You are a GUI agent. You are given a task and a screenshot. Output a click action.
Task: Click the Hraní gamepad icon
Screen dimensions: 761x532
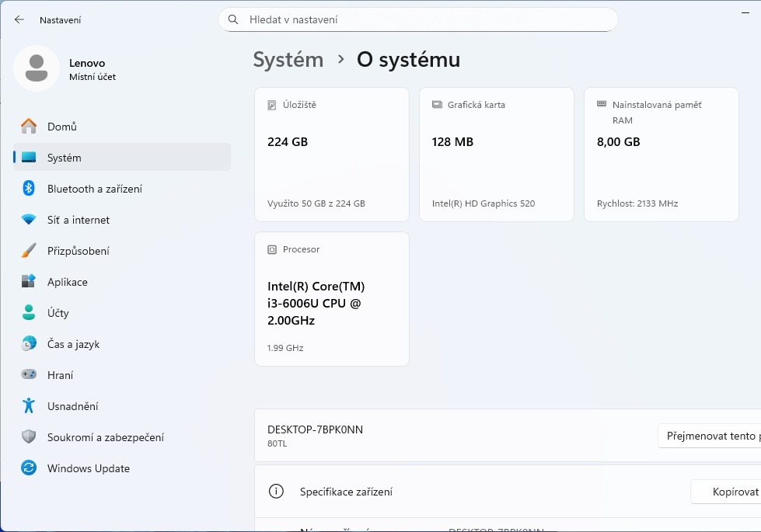coord(29,375)
